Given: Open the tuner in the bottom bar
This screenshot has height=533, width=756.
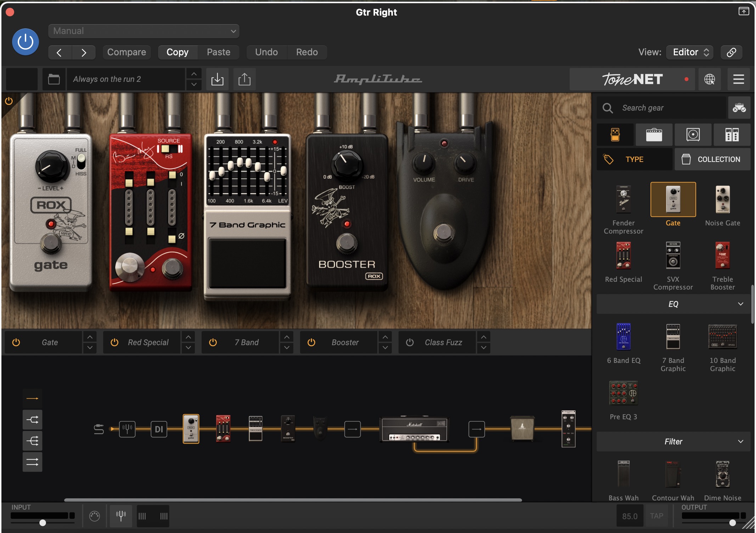Looking at the screenshot, I should [x=121, y=516].
